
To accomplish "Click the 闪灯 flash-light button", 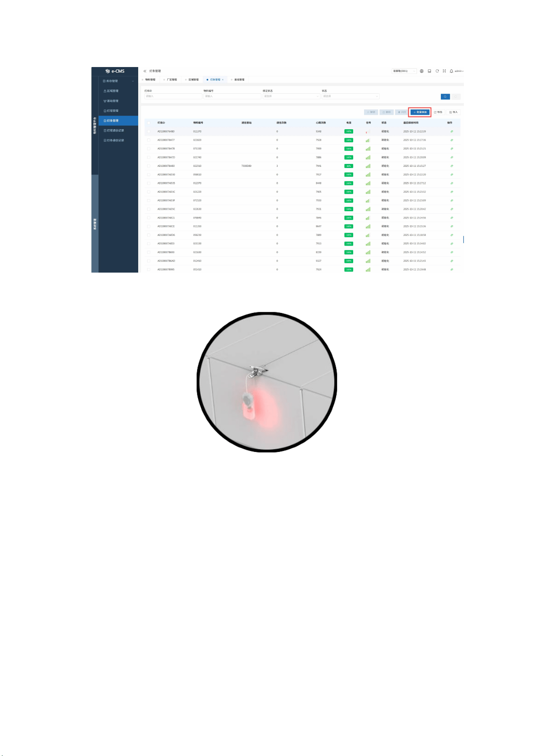I will pos(402,112).
